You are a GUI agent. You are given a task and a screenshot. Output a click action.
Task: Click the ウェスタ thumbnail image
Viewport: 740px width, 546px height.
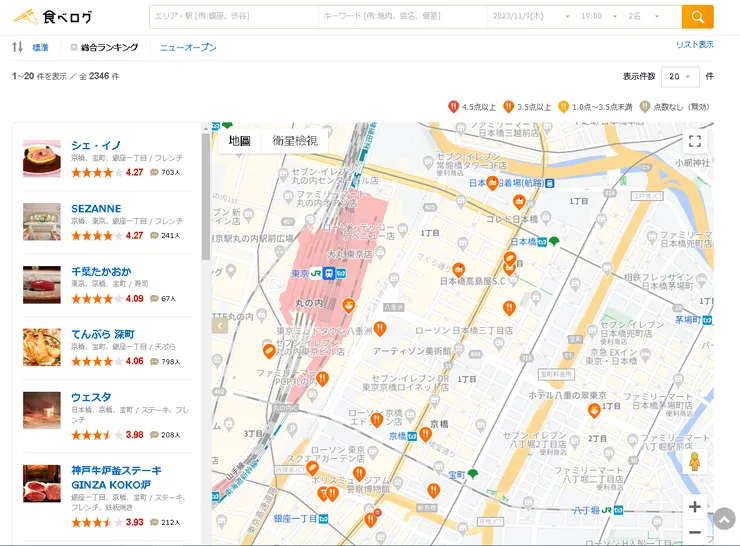pos(42,410)
